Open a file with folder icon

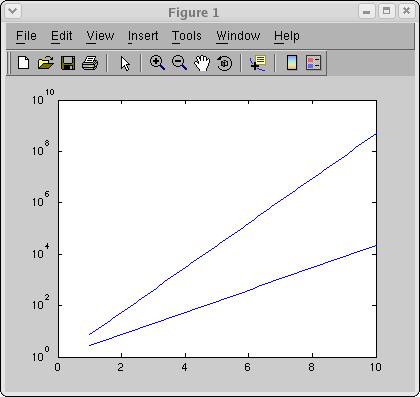coord(46,63)
